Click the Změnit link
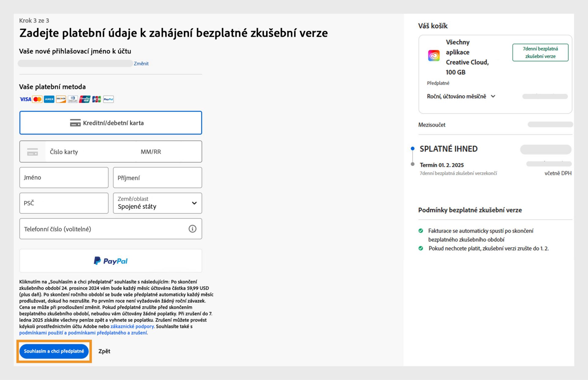The image size is (588, 380). click(x=141, y=63)
